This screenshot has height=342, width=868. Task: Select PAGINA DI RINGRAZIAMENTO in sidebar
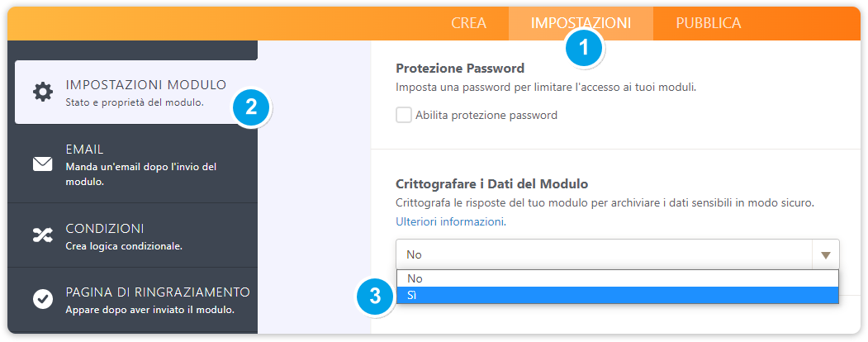point(158,292)
